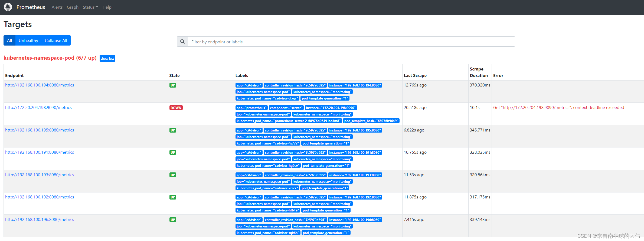Click the 339.143ms scrape duration cell
This screenshot has width=644, height=241.
pyautogui.click(x=480, y=220)
